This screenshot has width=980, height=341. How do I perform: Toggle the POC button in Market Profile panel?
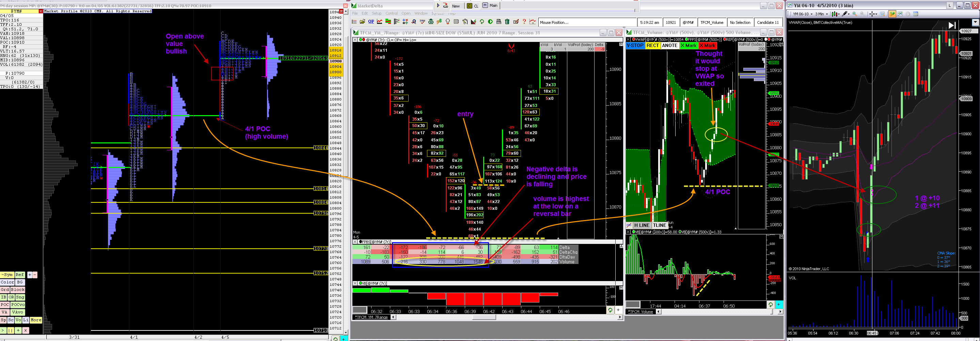(5, 305)
